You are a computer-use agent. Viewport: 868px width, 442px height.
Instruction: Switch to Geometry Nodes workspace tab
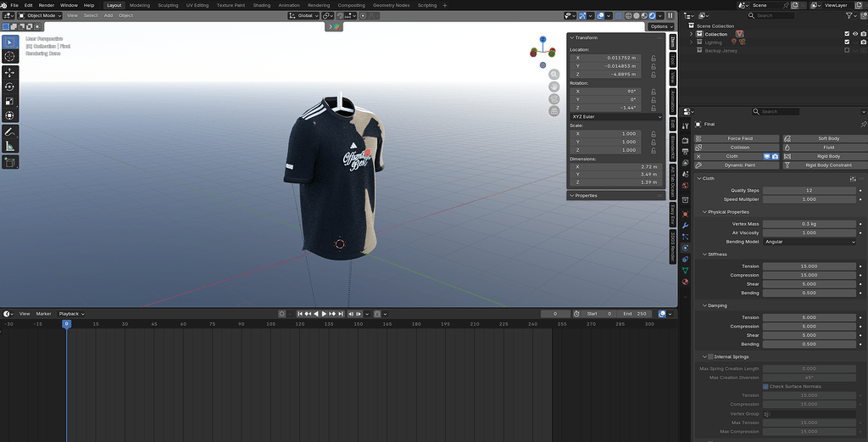(x=392, y=5)
